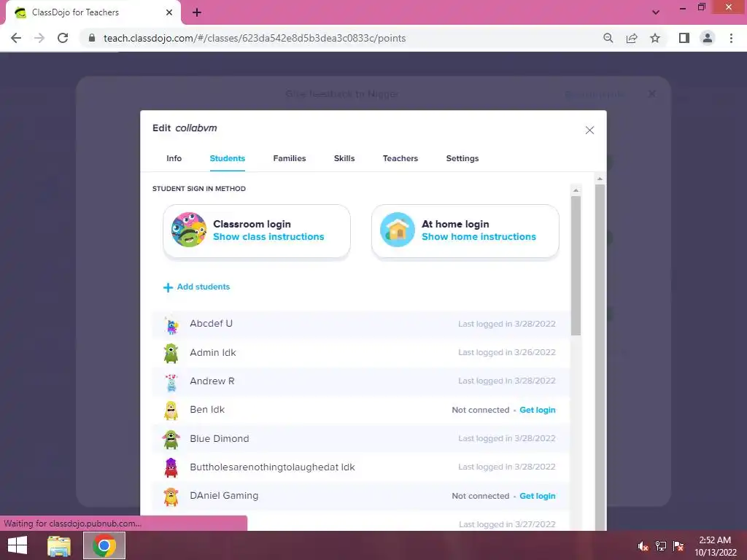
Task: Close the Edit collabvm dialog
Action: [x=589, y=130]
